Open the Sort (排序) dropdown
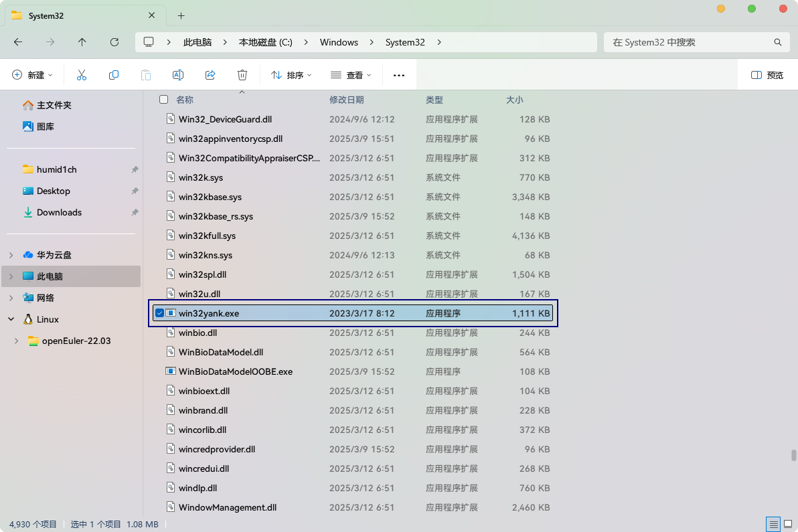798x532 pixels. 291,75
